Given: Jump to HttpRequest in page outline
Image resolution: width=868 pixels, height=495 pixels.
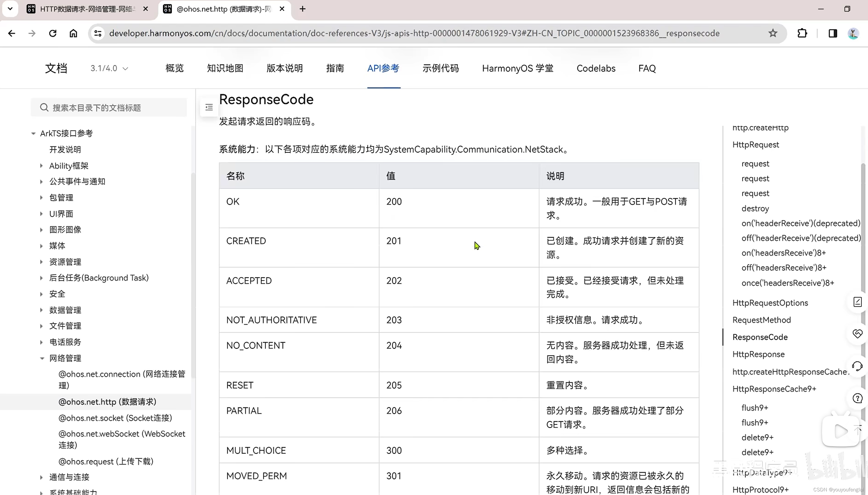Looking at the screenshot, I should pyautogui.click(x=756, y=144).
